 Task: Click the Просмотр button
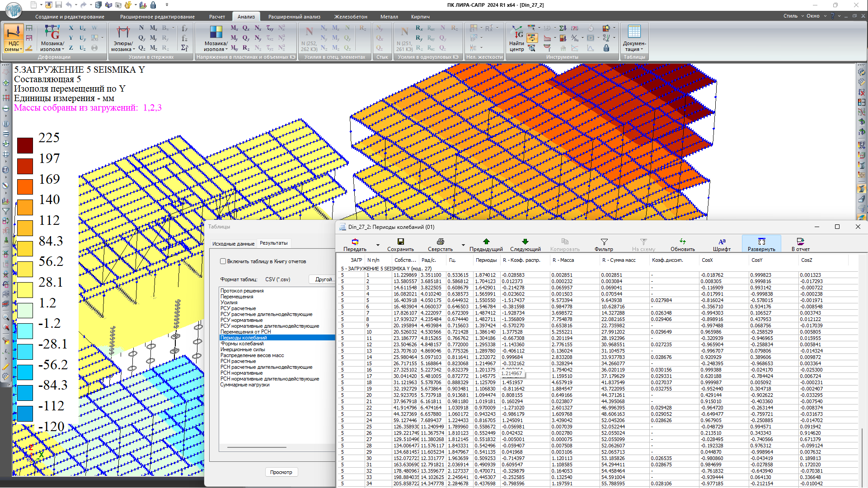pyautogui.click(x=281, y=472)
